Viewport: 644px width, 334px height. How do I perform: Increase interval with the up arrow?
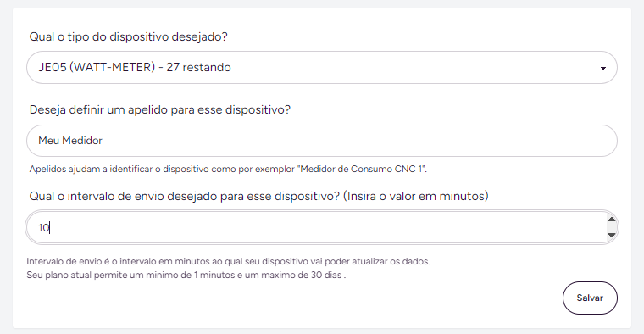pyautogui.click(x=612, y=220)
